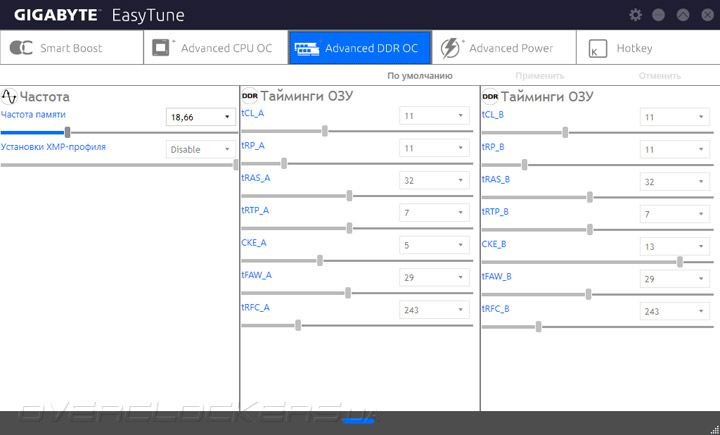720x435 pixels.
Task: Click the tRP_B slider handle
Action: 524,165
